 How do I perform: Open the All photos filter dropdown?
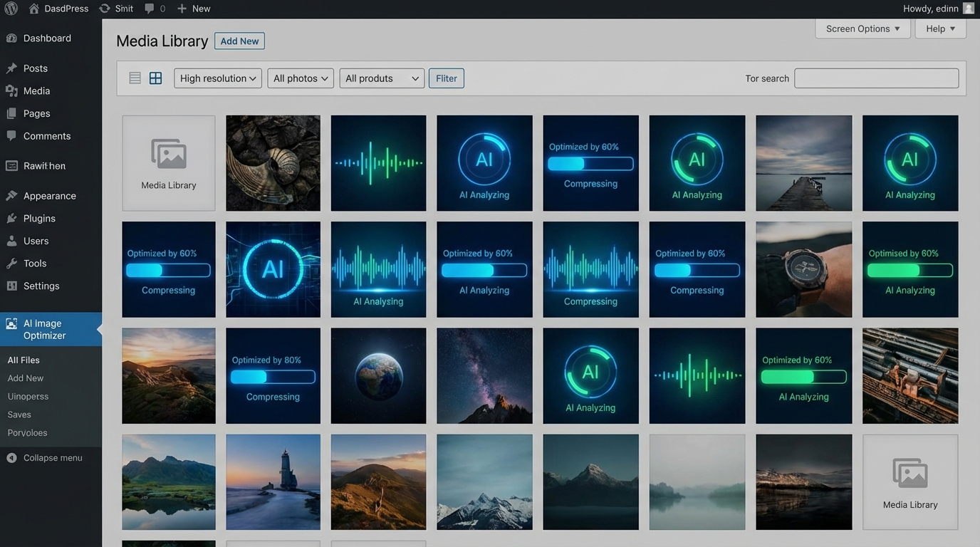coord(300,78)
